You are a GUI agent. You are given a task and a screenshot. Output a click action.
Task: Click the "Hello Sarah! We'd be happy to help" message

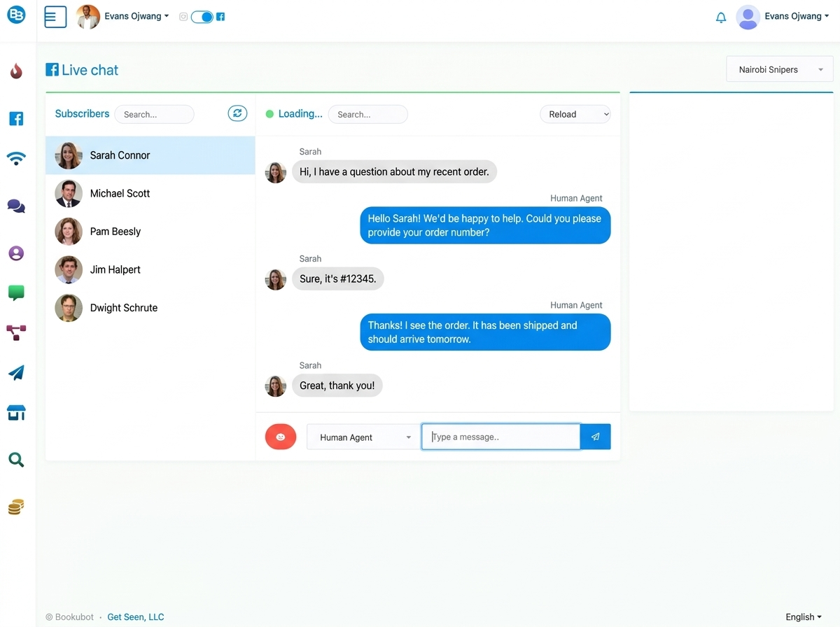pos(485,225)
